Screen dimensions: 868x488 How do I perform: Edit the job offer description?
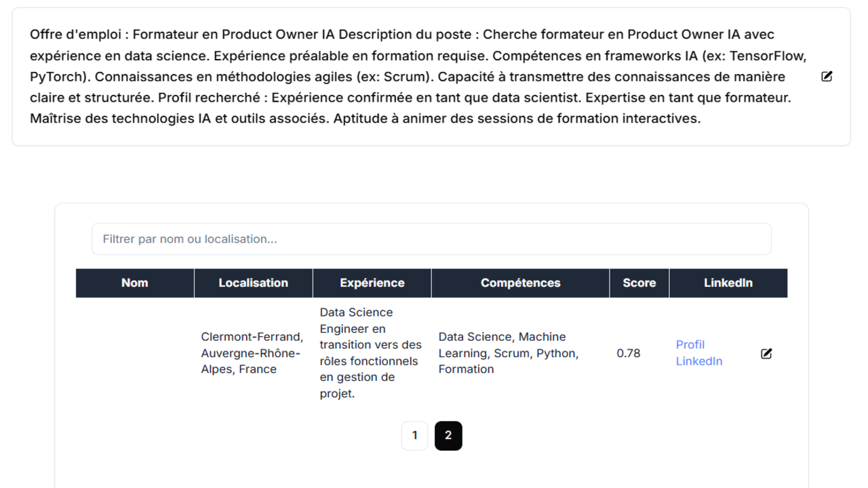(827, 77)
